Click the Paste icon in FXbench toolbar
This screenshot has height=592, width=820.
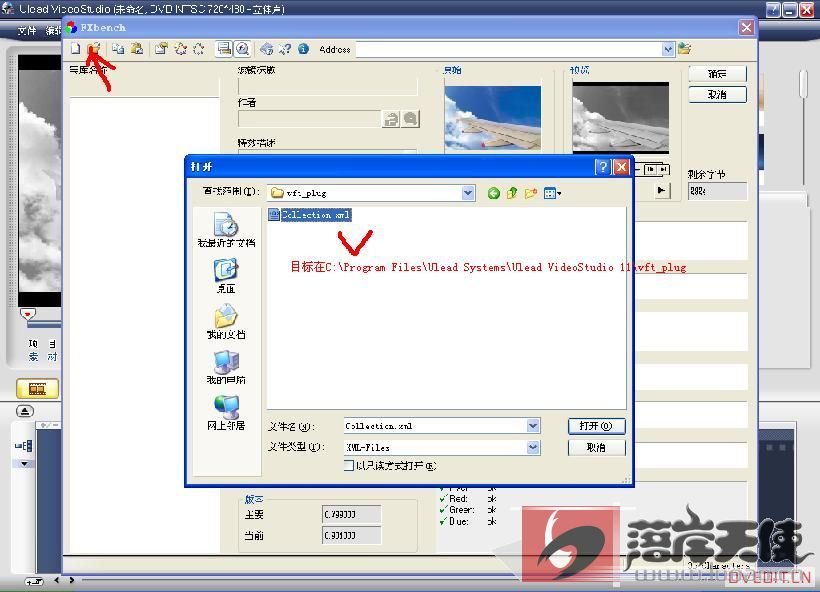pos(137,49)
